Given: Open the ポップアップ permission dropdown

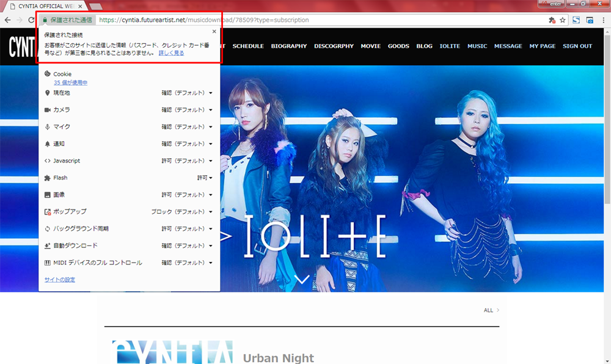Looking at the screenshot, I should click(x=181, y=212).
